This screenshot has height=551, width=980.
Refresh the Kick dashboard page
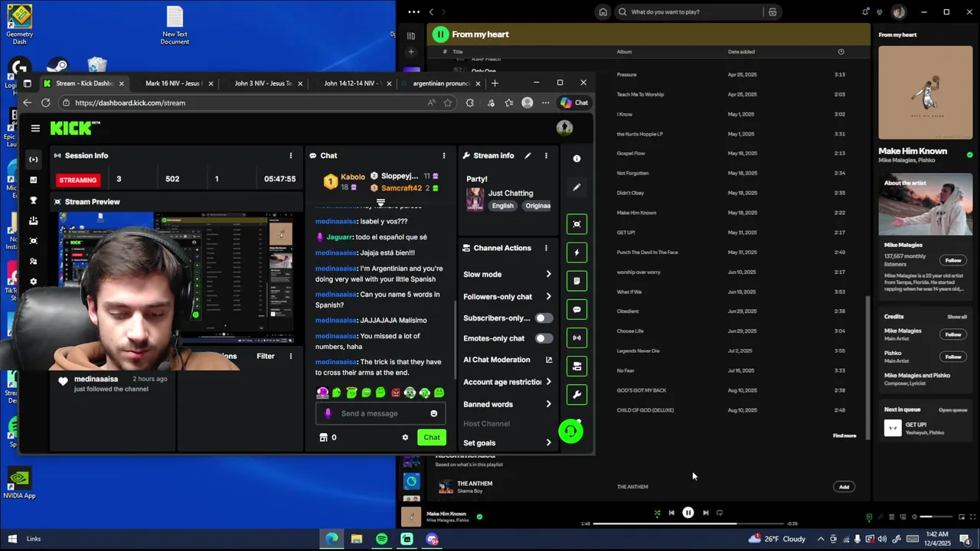click(46, 103)
